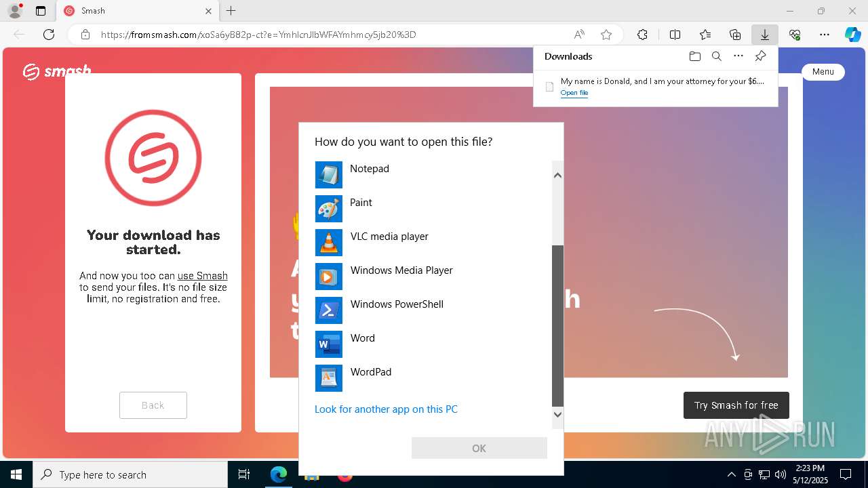The height and width of the screenshot is (488, 868).
Task: Click Try Smash for free button
Action: [x=736, y=405]
